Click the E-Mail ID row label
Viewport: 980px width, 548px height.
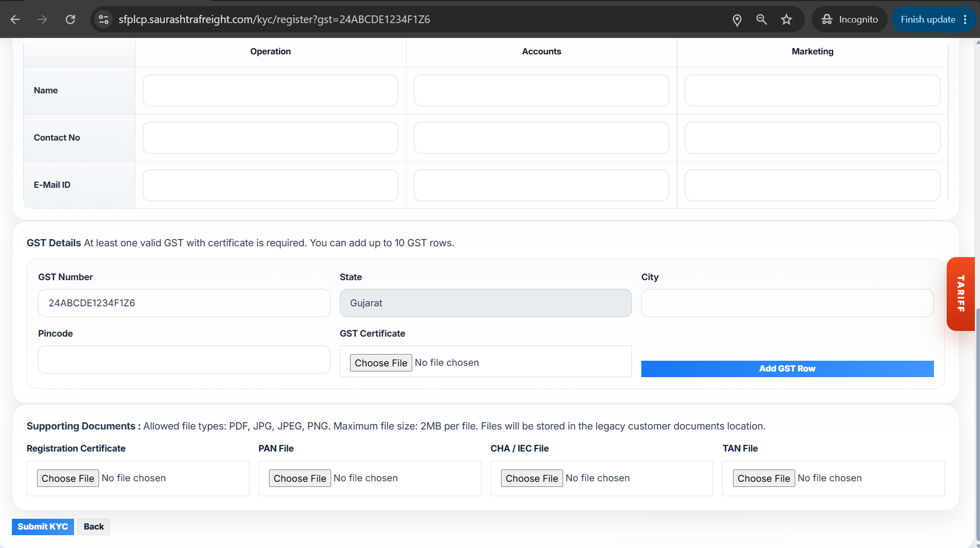point(52,185)
